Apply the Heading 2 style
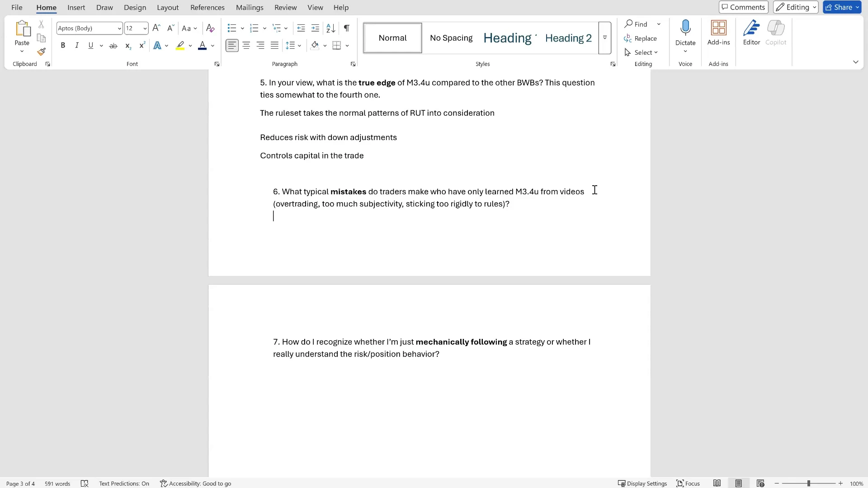 pyautogui.click(x=568, y=38)
